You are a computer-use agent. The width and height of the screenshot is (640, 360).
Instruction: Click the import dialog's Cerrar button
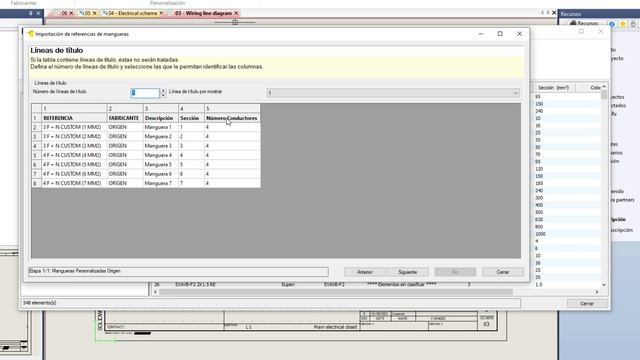point(502,272)
